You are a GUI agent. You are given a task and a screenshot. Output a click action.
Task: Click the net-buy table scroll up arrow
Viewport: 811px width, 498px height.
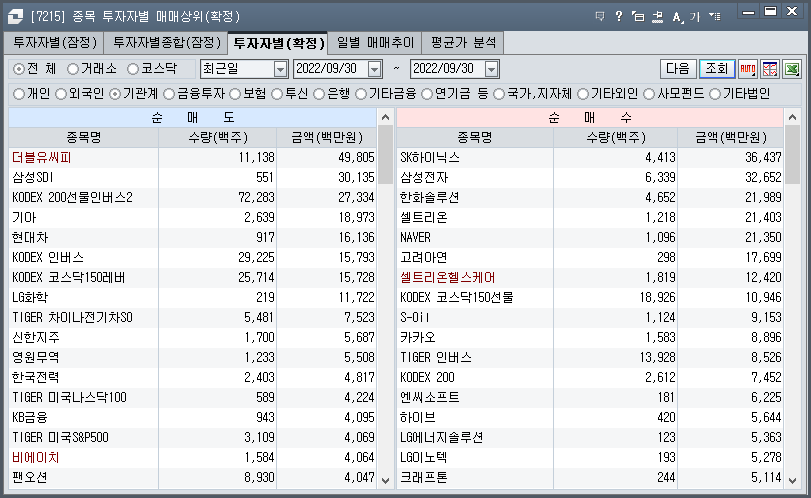click(x=792, y=117)
